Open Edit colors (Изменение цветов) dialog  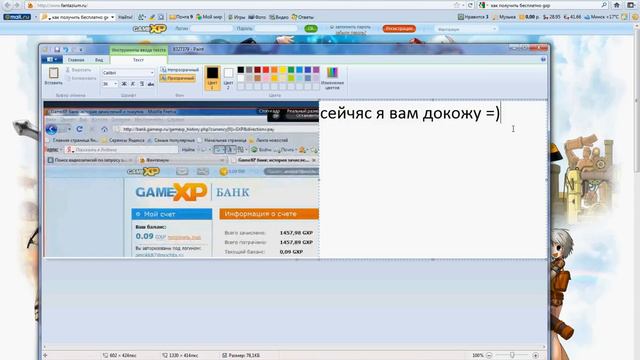pyautogui.click(x=332, y=78)
